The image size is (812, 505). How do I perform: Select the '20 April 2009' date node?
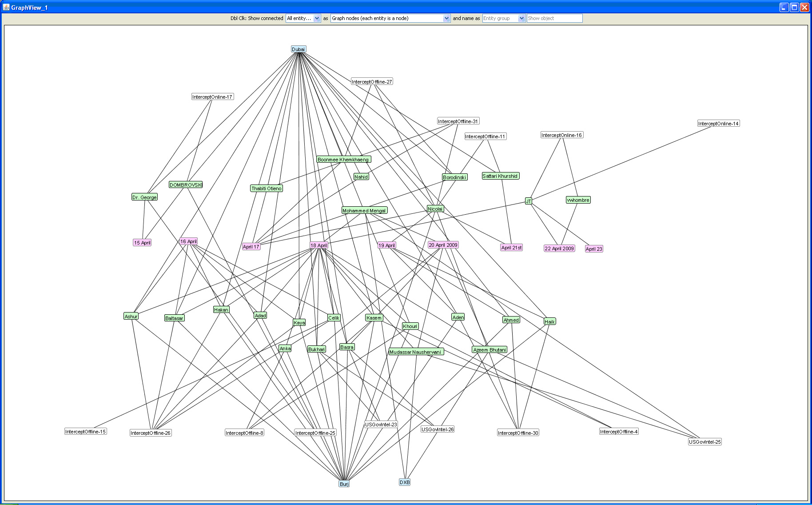pyautogui.click(x=443, y=245)
